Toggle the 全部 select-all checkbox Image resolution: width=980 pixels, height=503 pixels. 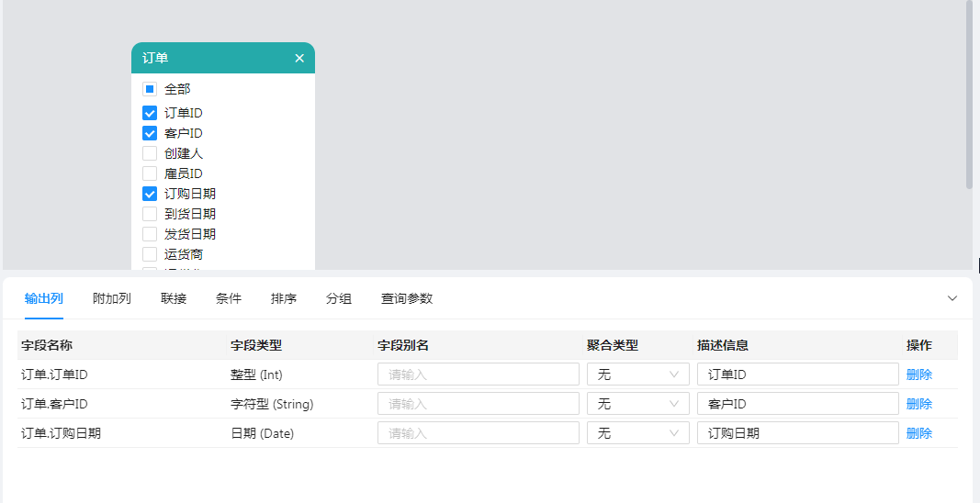150,89
